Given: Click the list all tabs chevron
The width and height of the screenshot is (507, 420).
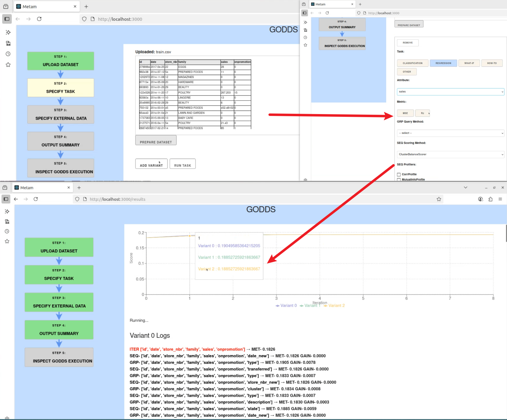Looking at the screenshot, I should point(466,188).
